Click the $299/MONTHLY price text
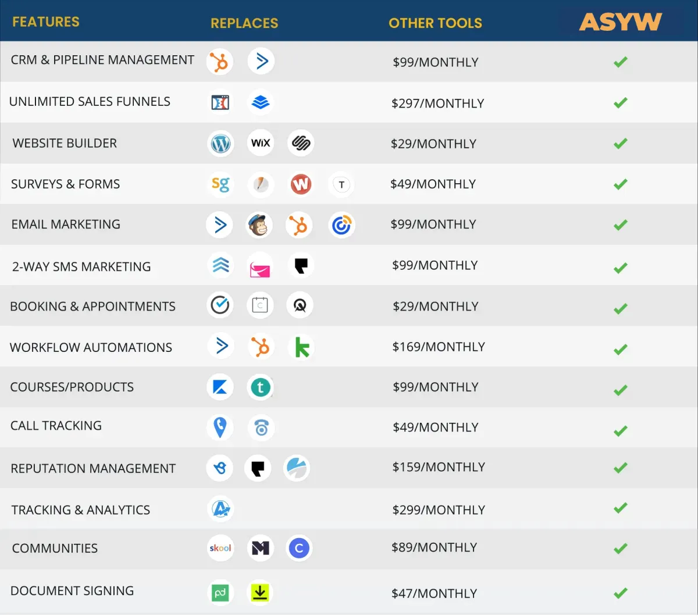 [439, 510]
